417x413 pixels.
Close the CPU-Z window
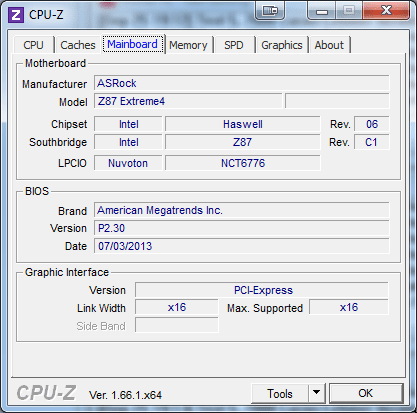click(386, 11)
